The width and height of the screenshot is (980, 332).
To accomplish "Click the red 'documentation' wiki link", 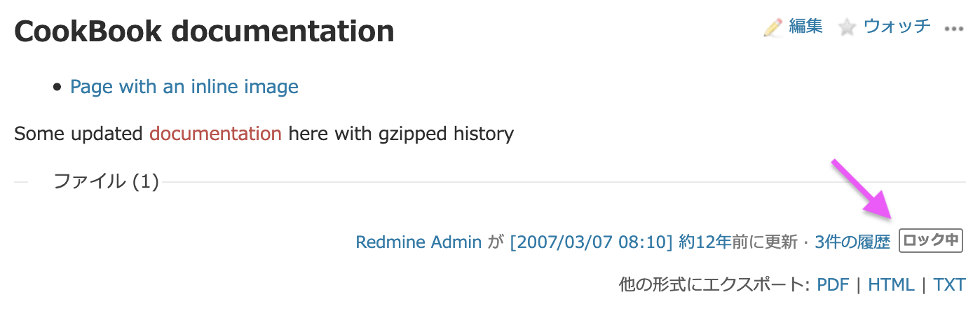I will (215, 133).
